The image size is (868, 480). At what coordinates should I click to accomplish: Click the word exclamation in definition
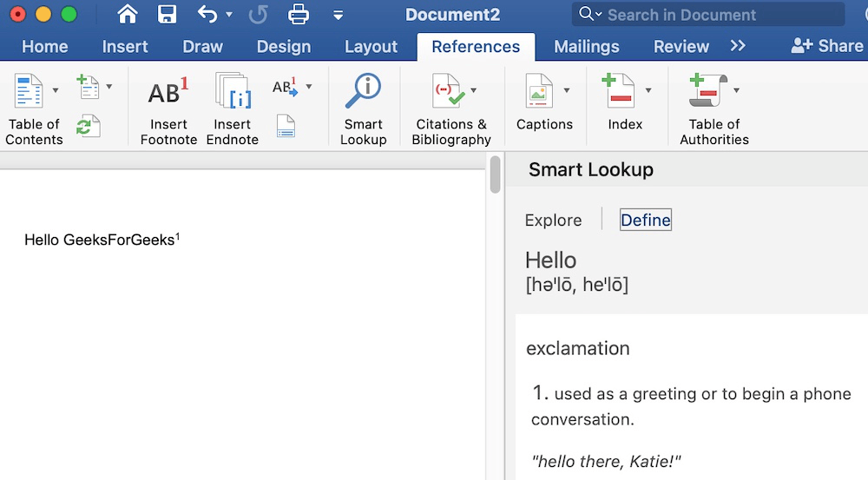pyautogui.click(x=578, y=348)
